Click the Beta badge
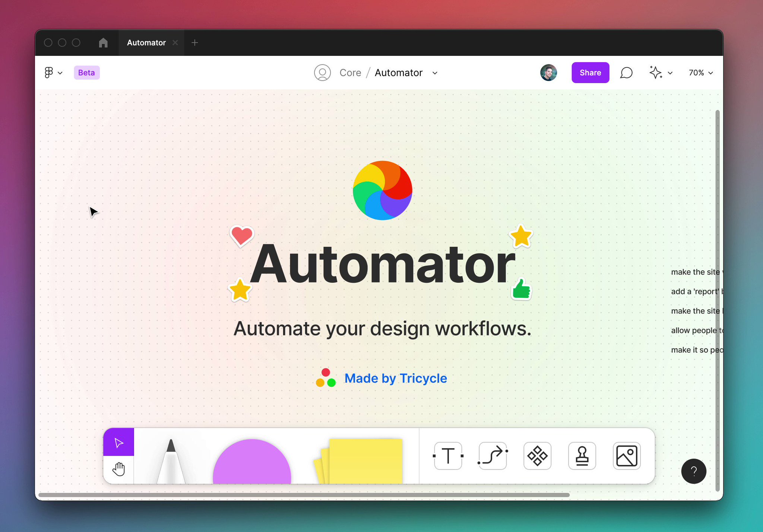Viewport: 763px width, 532px height. pyautogui.click(x=86, y=73)
